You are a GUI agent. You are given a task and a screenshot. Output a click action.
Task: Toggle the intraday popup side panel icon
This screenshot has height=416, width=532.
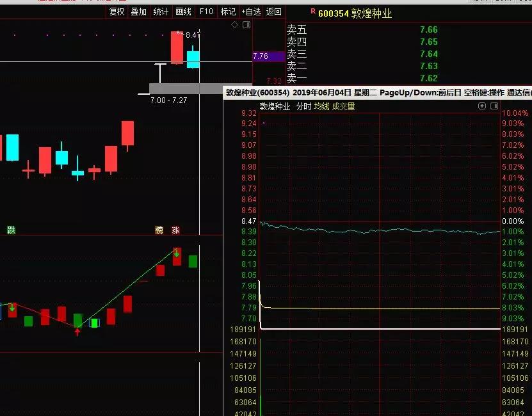493,106
